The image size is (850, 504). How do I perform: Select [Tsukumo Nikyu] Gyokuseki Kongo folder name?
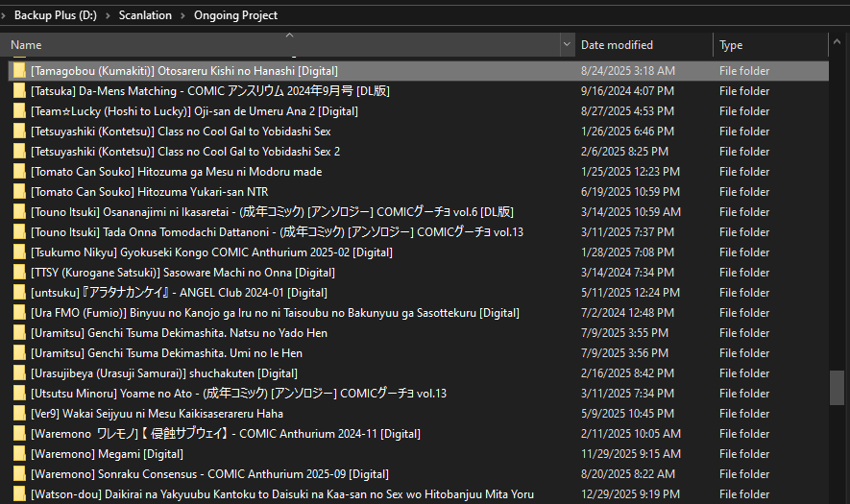[x=211, y=252]
